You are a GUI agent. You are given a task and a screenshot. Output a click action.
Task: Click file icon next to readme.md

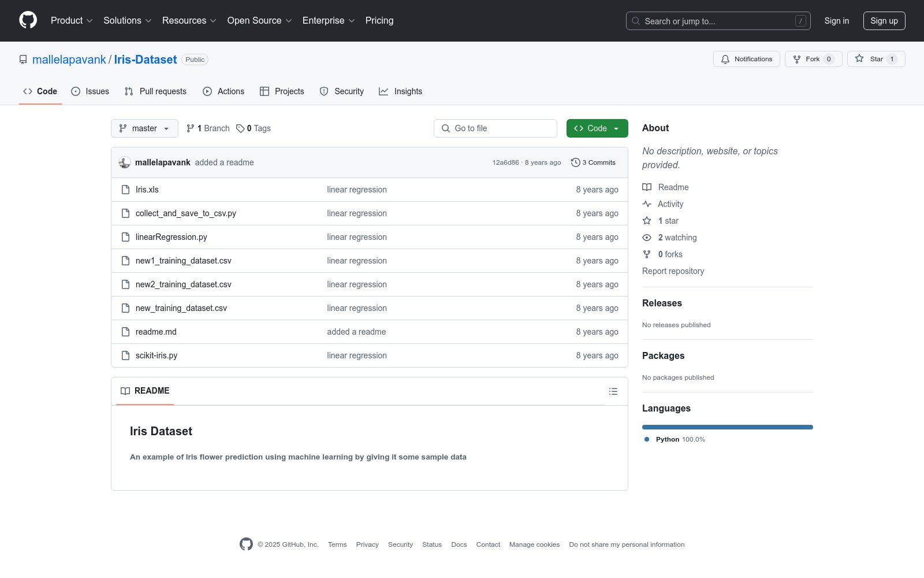tap(125, 332)
